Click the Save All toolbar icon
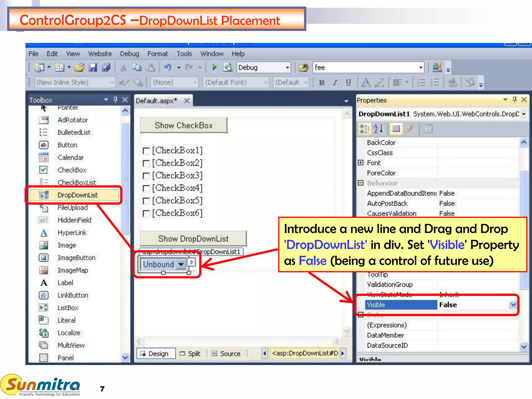Image resolution: width=532 pixels, height=399 pixels. (x=106, y=68)
